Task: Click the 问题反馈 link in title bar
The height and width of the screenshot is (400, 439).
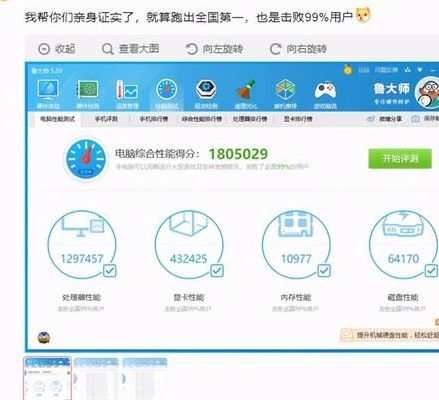Action: click(x=386, y=70)
